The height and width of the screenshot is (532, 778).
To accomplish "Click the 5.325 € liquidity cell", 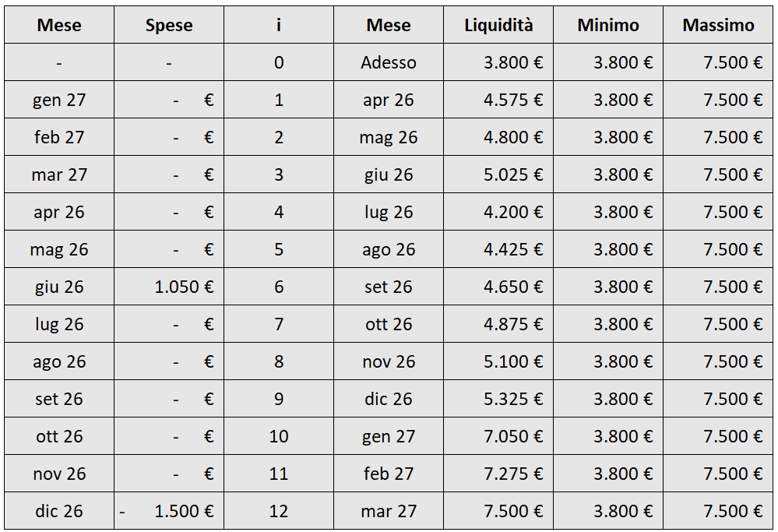I will point(512,399).
